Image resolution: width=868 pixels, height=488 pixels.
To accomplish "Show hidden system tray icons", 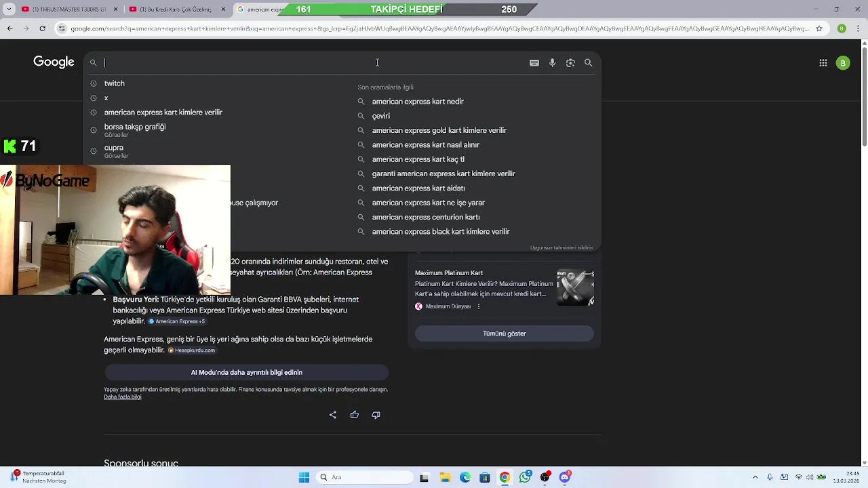I will pyautogui.click(x=756, y=477).
